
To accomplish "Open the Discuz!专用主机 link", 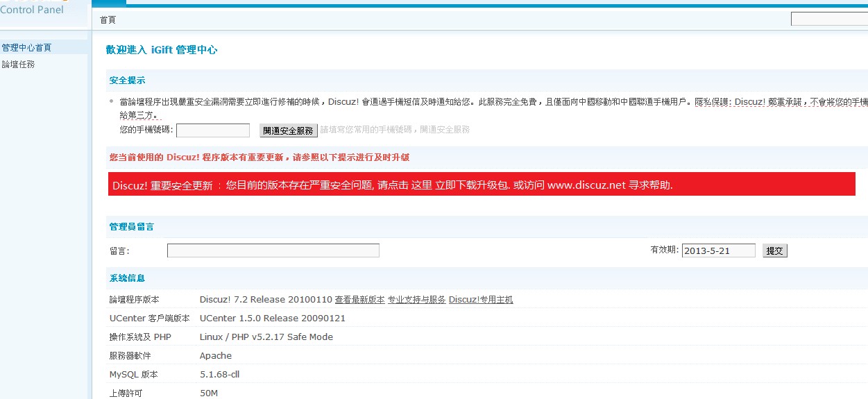I will [x=481, y=300].
